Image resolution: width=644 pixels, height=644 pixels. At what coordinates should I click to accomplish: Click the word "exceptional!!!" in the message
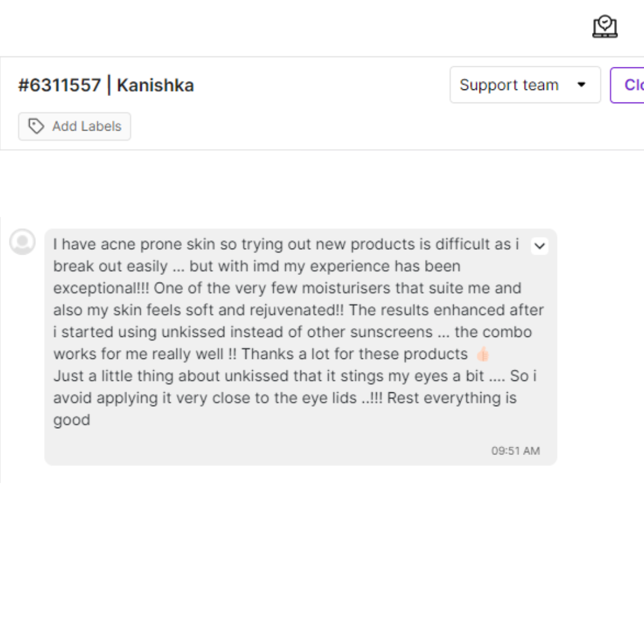point(101,288)
